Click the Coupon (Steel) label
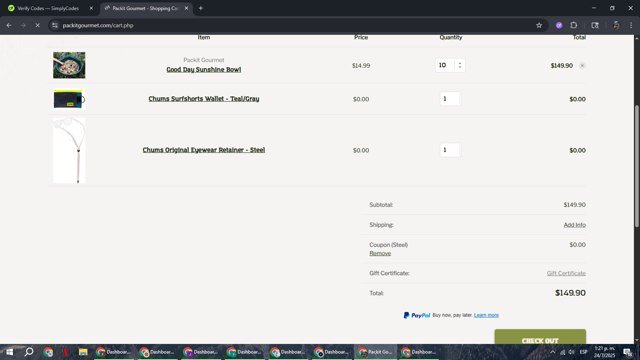Screen dimensions: 640x360 (389, 245)
